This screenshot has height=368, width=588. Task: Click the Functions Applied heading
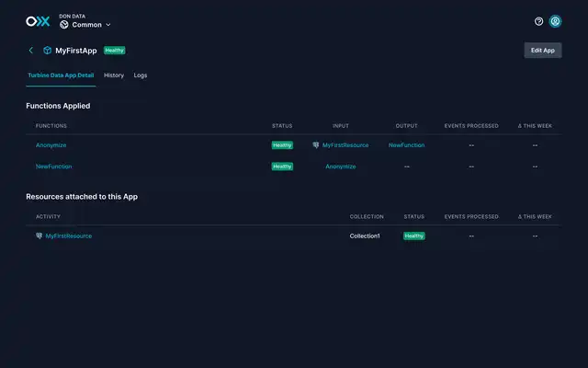coord(58,106)
